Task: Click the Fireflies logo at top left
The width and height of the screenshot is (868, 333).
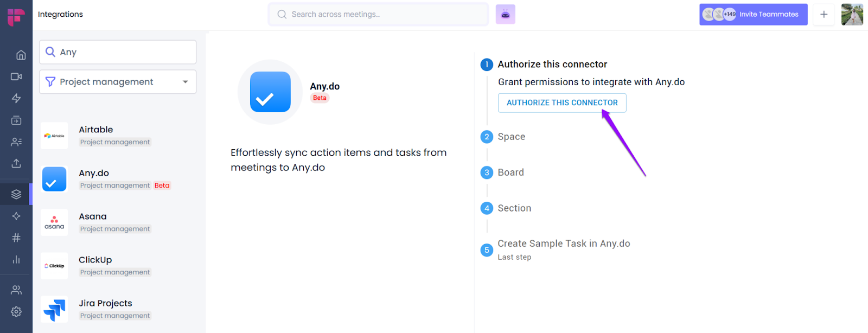Action: coord(16,17)
